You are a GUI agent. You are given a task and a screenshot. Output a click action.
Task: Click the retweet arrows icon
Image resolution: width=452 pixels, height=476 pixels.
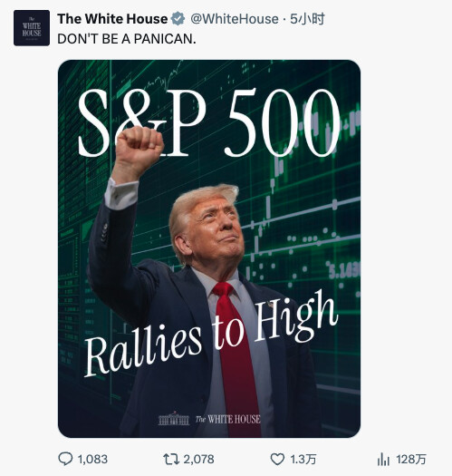pos(171,459)
